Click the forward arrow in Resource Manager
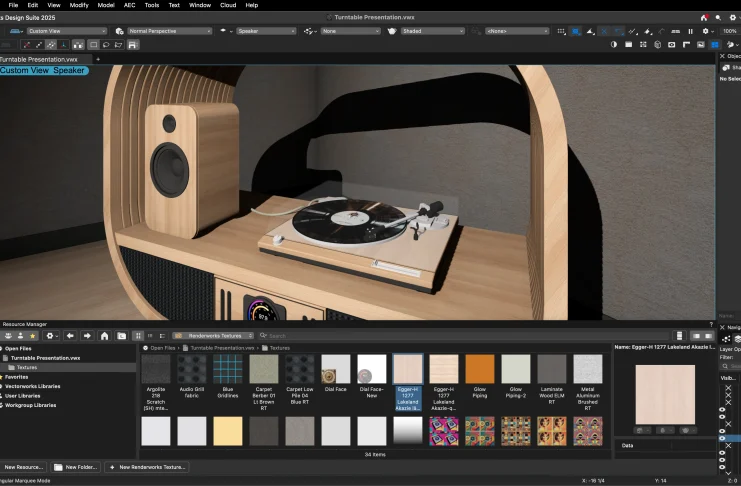 pos(88,336)
